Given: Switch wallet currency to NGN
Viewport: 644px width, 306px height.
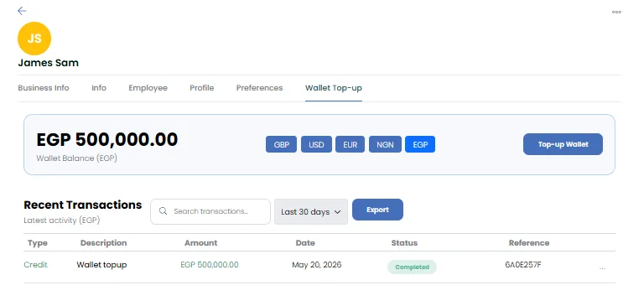Looking at the screenshot, I should pos(385,144).
